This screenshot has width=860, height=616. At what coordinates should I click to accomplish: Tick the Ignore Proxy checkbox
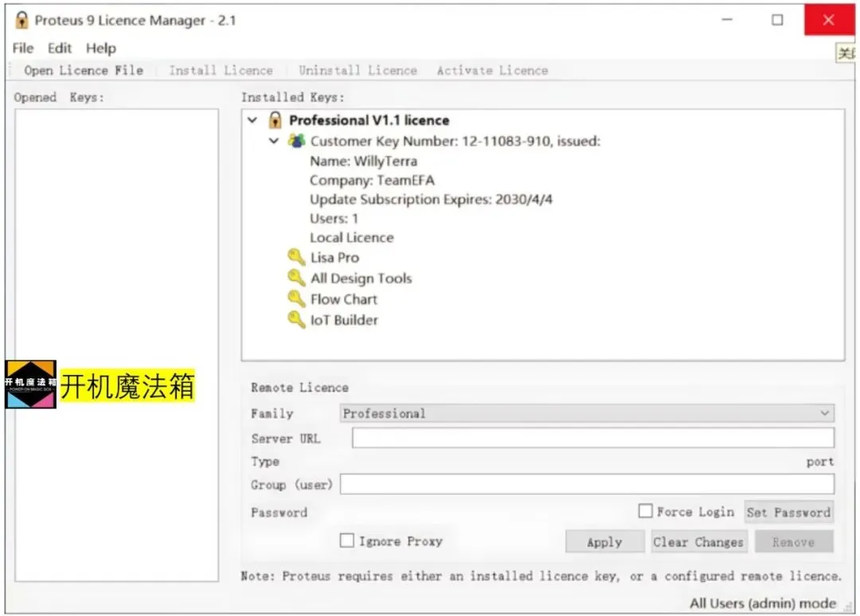click(346, 541)
